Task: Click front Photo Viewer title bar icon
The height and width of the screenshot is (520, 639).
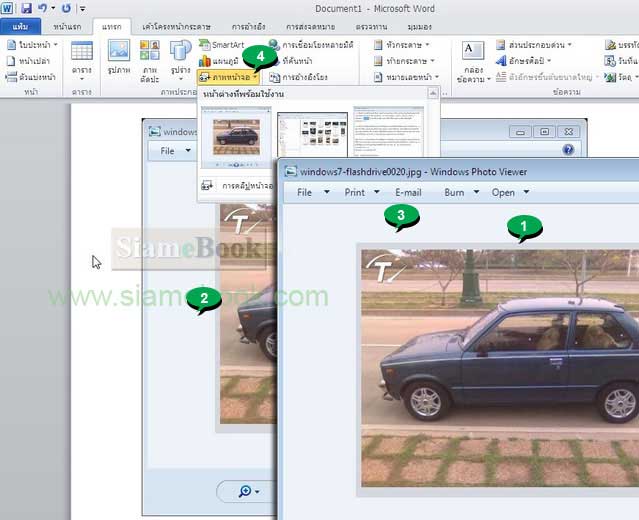Action: pos(291,172)
